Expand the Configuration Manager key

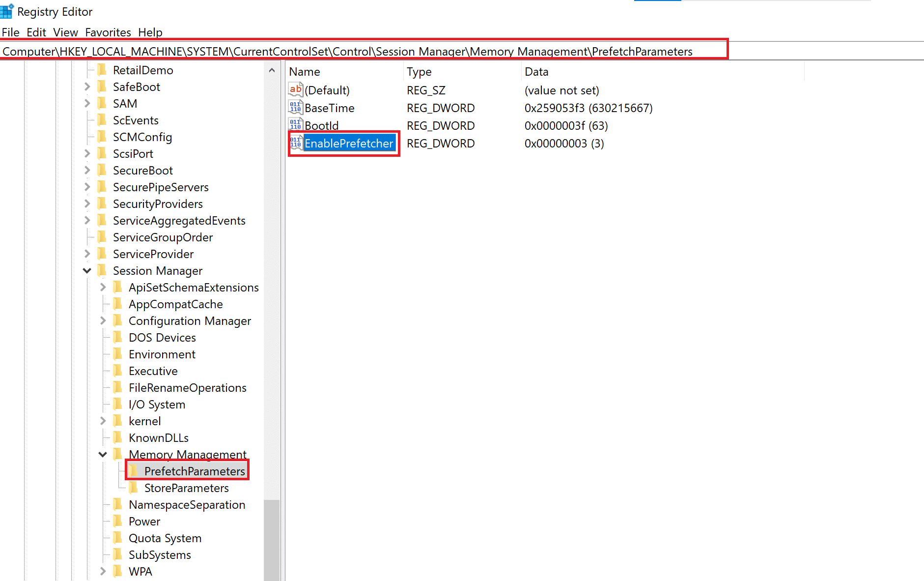pyautogui.click(x=103, y=320)
